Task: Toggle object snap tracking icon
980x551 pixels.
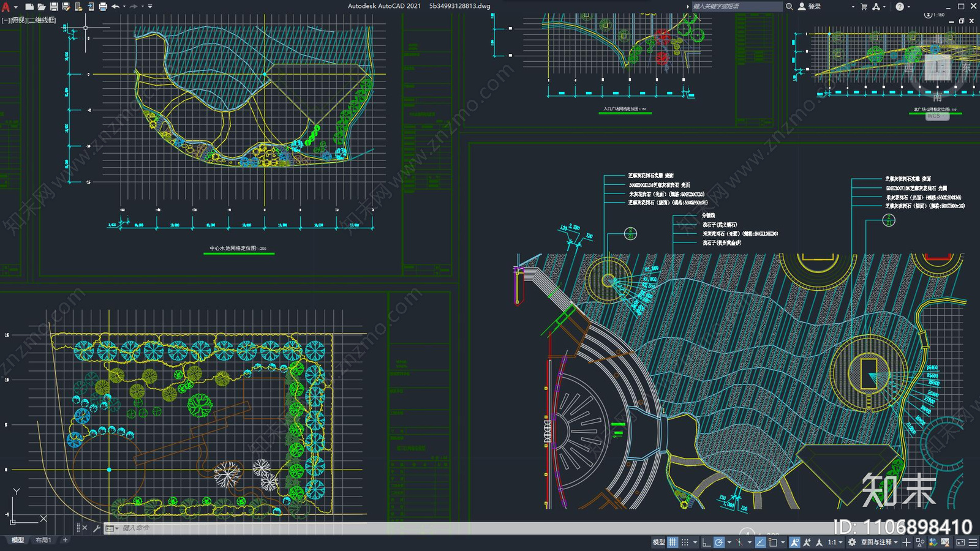Action: 760,542
